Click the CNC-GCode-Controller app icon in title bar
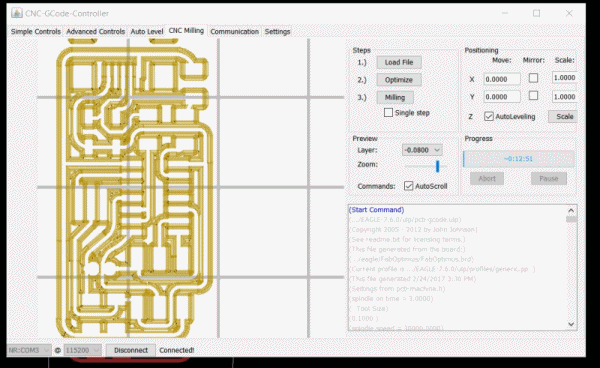Screen dimensions: 600x368 [16, 13]
